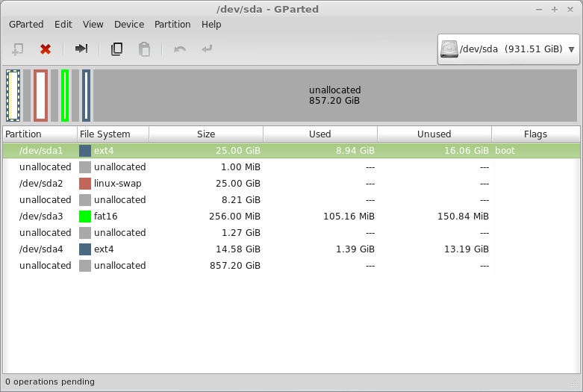Click the hard disk icon in device selector
Viewport: 583px width, 392px height.
pos(449,49)
